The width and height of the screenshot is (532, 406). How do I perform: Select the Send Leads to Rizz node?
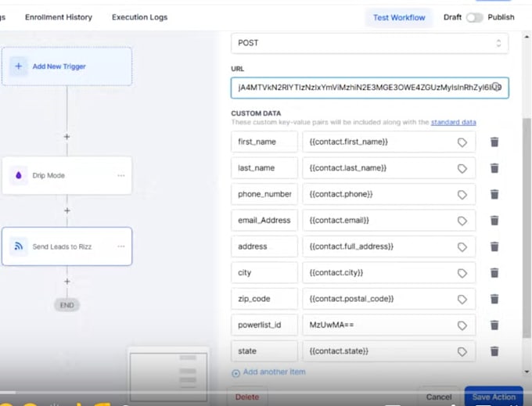(66, 246)
